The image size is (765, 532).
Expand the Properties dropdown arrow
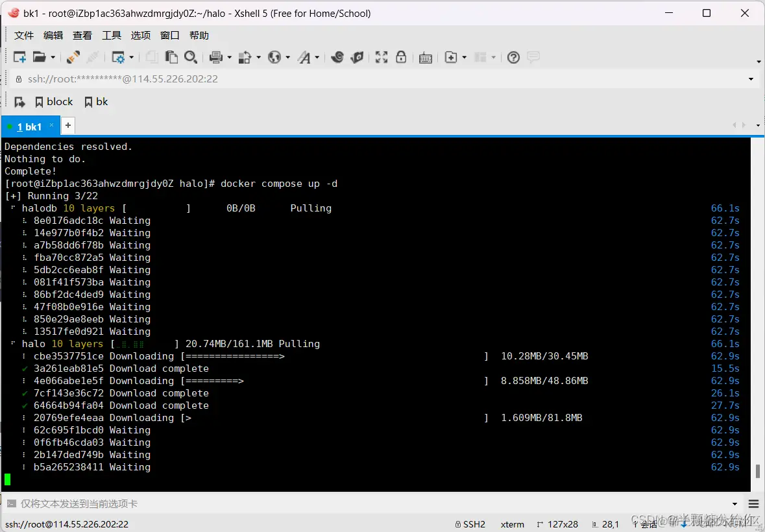pos(132,58)
